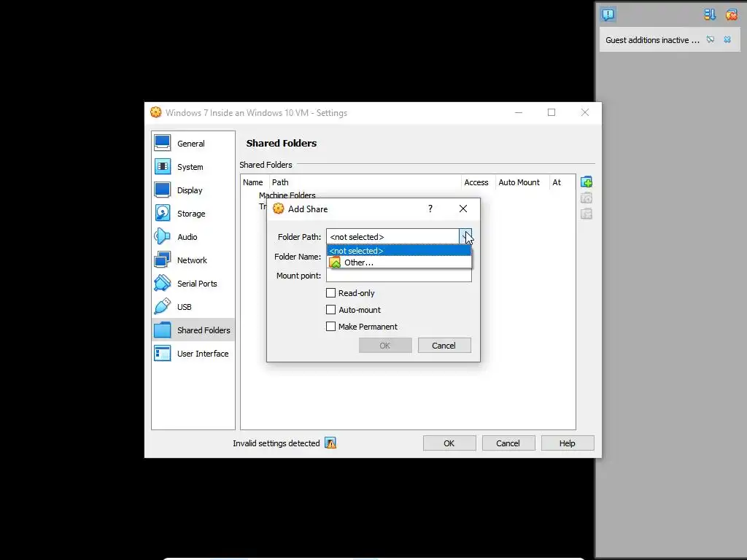Click the disabled OK button in Add Share

pos(385,345)
